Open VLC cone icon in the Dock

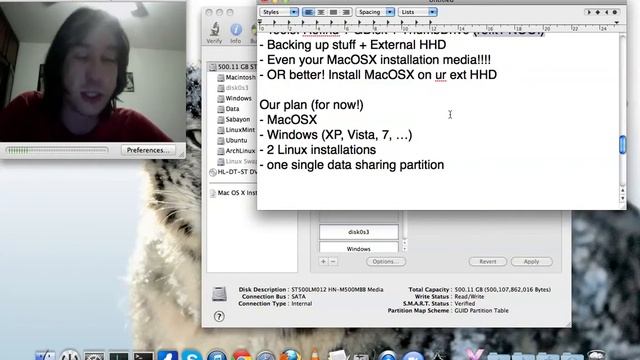pyautogui.click(x=314, y=353)
